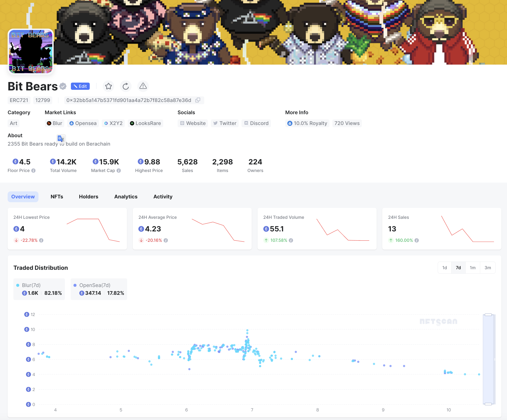Click the verified badge next to Bit Bears
The width and height of the screenshot is (507, 420).
point(63,86)
